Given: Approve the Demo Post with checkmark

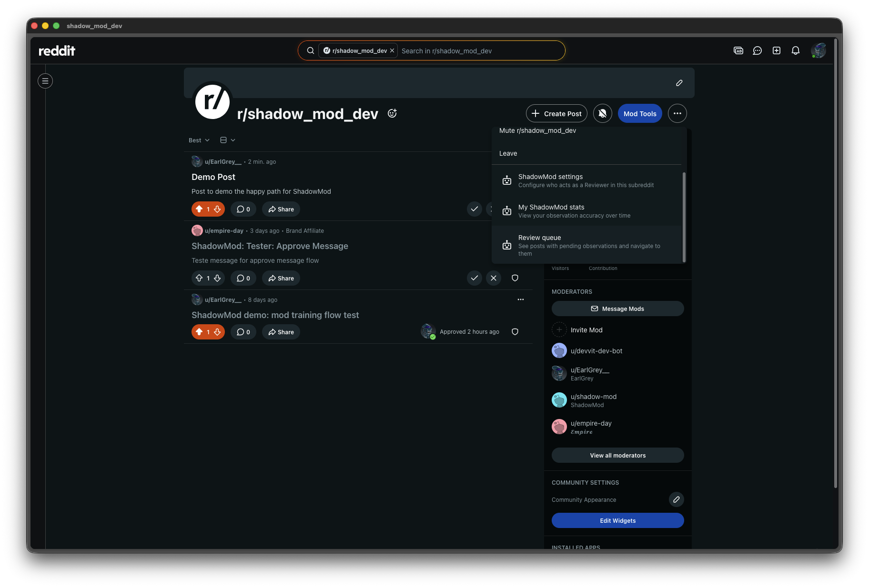Looking at the screenshot, I should click(x=475, y=209).
